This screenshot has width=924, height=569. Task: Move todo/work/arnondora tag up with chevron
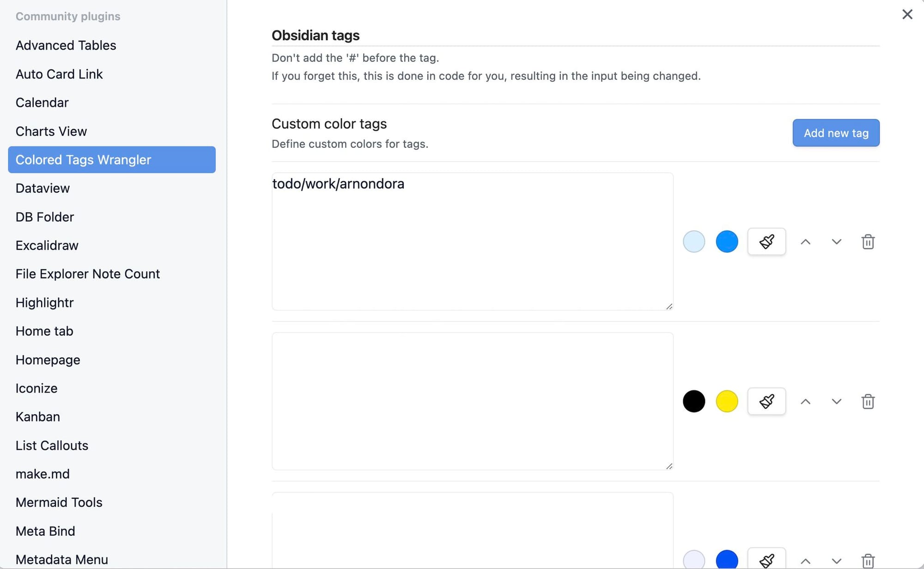point(805,242)
